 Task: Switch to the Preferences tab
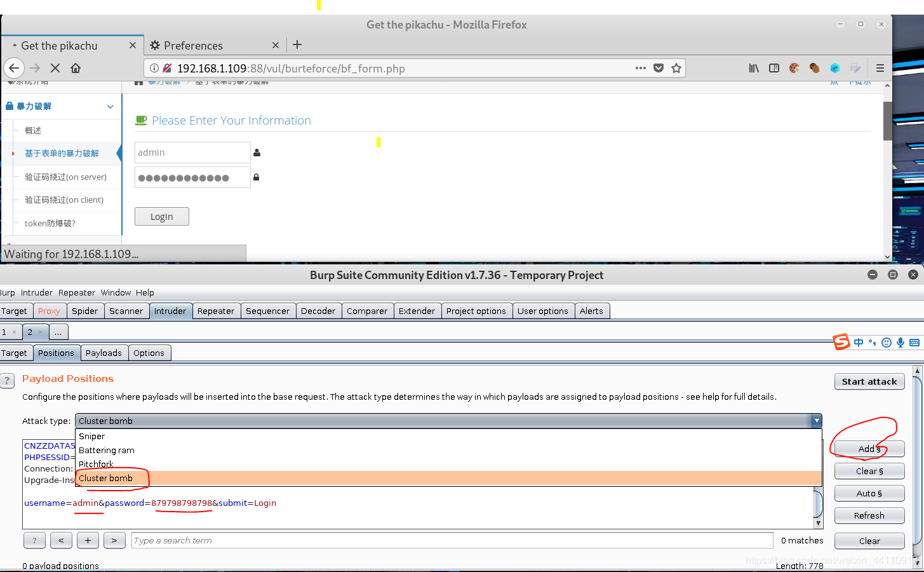215,45
